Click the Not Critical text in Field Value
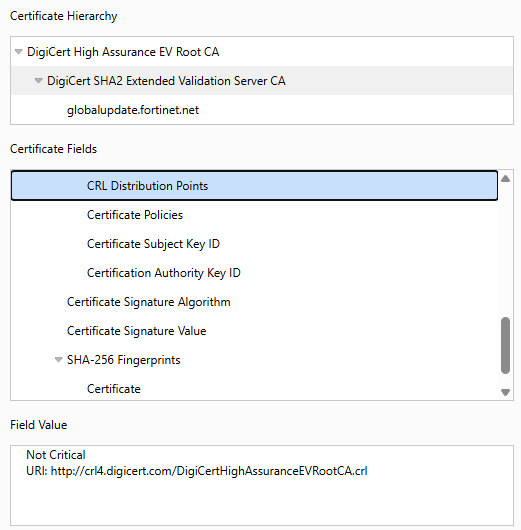 click(x=56, y=455)
